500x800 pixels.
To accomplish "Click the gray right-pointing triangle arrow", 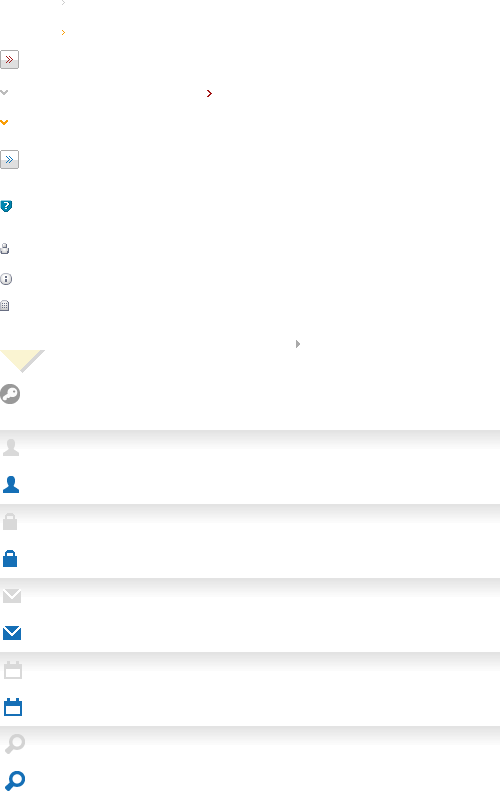I will [x=298, y=344].
